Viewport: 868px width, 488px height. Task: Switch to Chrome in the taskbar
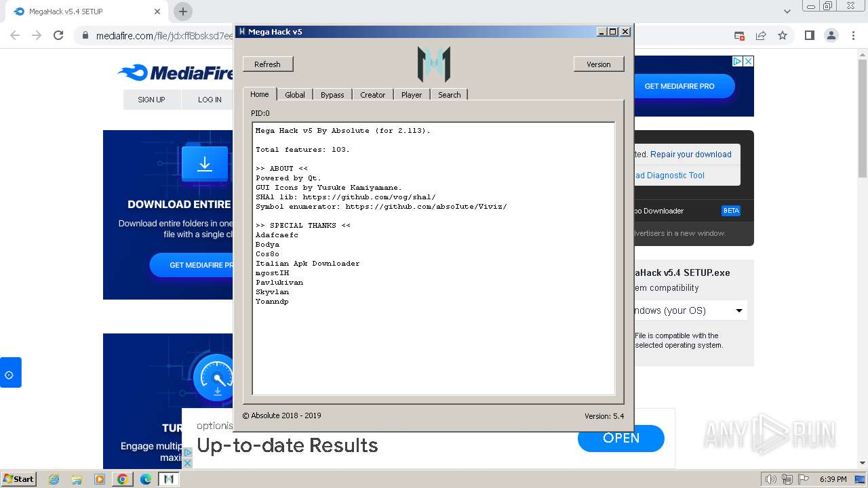(x=123, y=479)
